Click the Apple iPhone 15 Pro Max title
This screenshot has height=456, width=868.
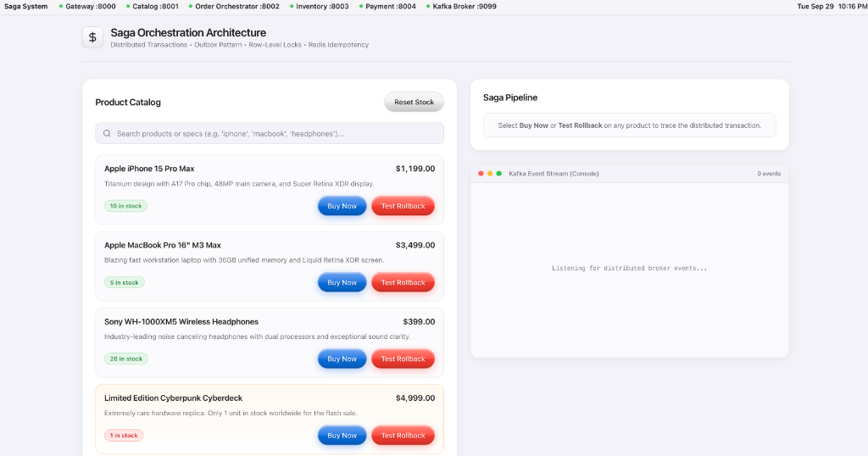149,169
